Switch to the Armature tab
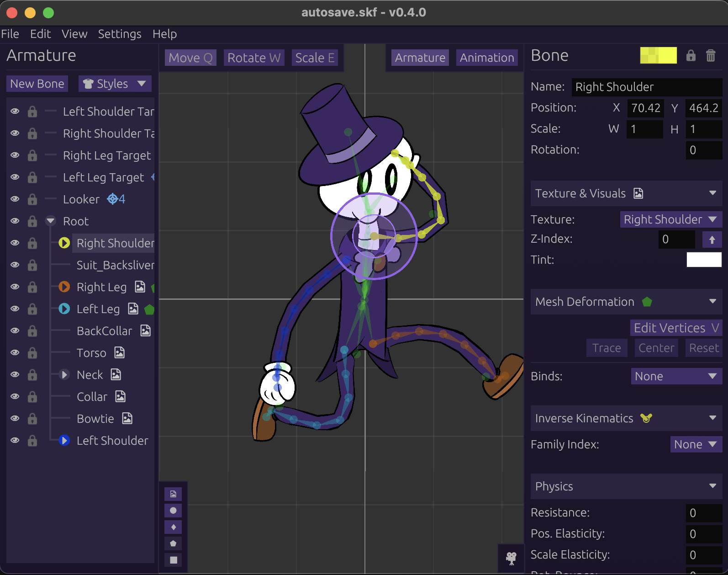 coord(420,58)
